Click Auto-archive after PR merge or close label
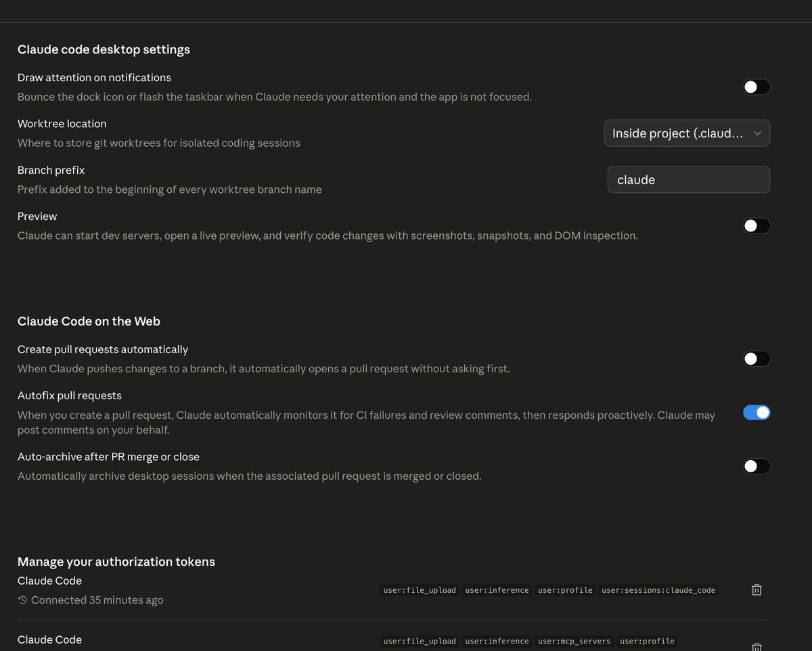Image resolution: width=812 pixels, height=651 pixels. click(108, 457)
